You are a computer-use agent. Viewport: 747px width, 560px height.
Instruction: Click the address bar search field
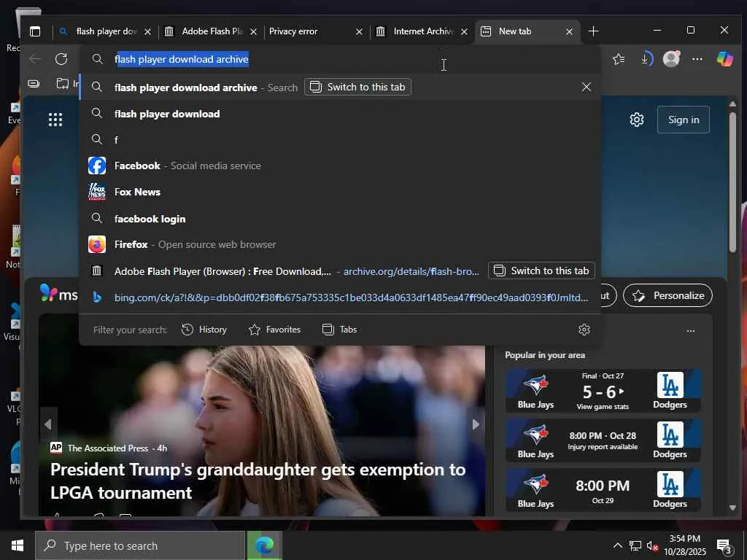(x=340, y=59)
